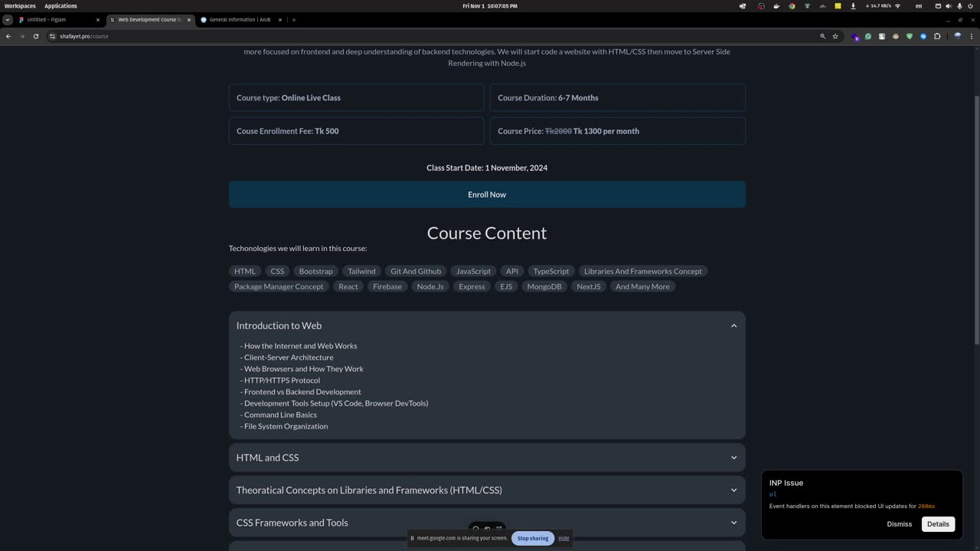Click the clock showing Fri Nov 1
The height and width of the screenshot is (551, 980).
(x=490, y=6)
